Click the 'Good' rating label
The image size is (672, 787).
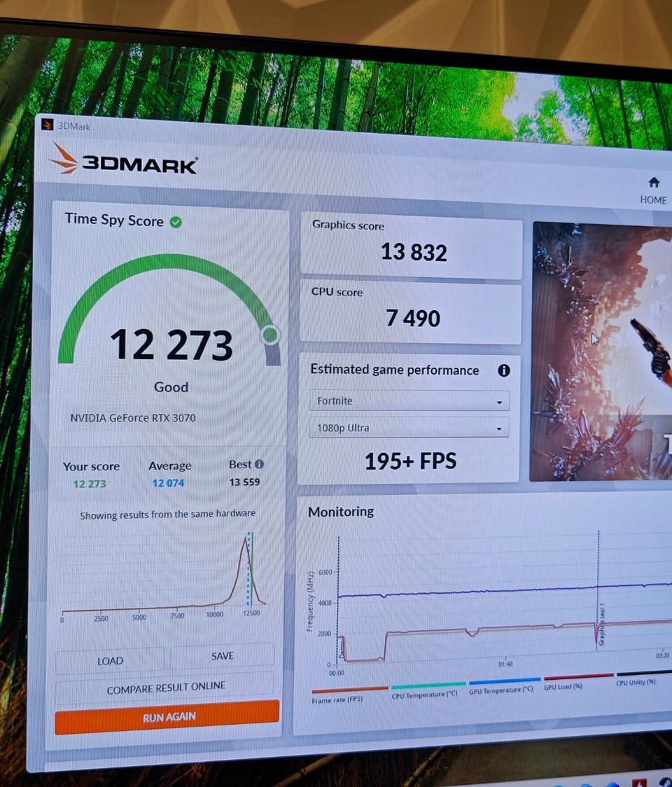(x=171, y=387)
